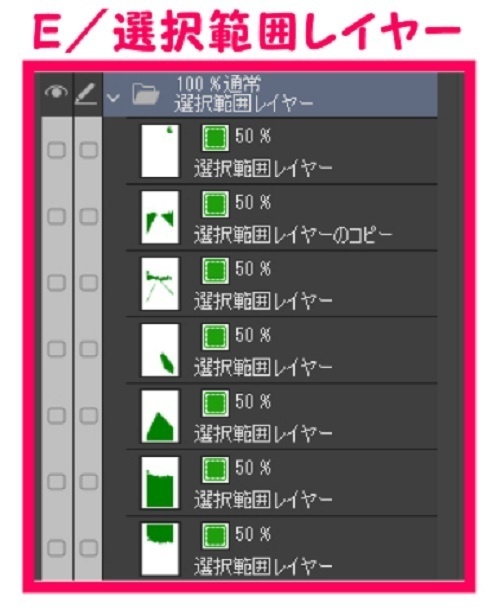Click the green selection icon on 選択範囲レイヤーのコピー
This screenshot has width=500, height=613.
215,204
